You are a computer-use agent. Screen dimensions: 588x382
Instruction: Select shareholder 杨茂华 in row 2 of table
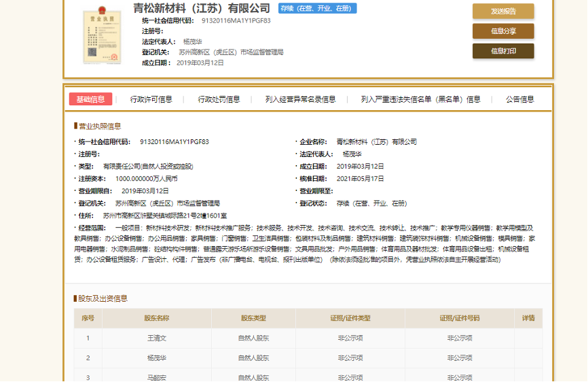[x=157, y=358]
